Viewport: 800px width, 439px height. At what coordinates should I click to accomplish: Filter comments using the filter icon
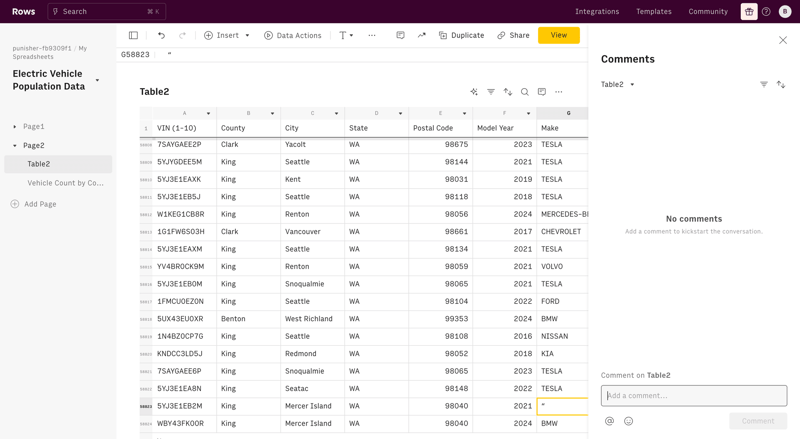764,84
